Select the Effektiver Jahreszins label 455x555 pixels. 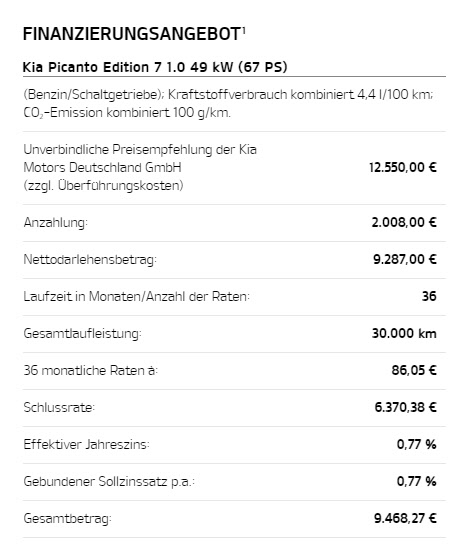pyautogui.click(x=86, y=445)
